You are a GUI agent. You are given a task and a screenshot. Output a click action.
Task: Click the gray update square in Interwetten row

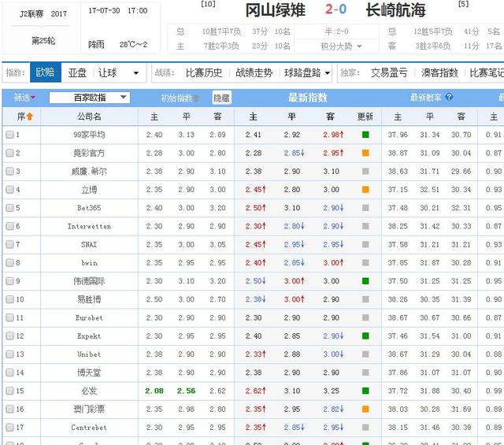365,226
